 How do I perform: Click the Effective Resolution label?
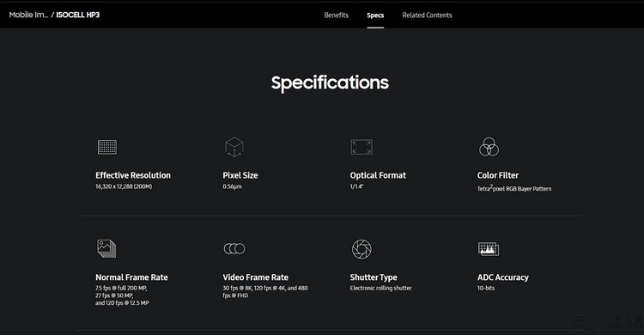[x=132, y=175]
